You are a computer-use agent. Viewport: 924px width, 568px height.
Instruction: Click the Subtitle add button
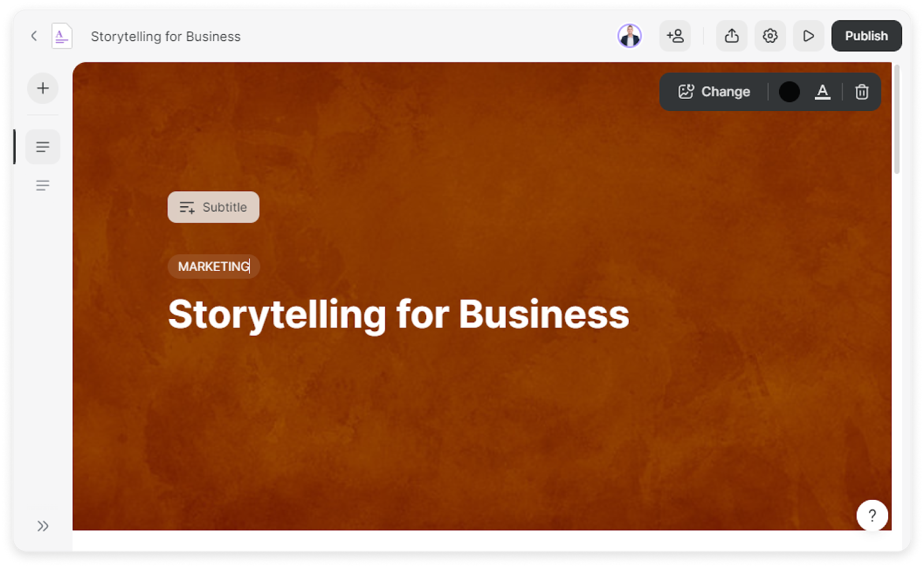(x=213, y=207)
